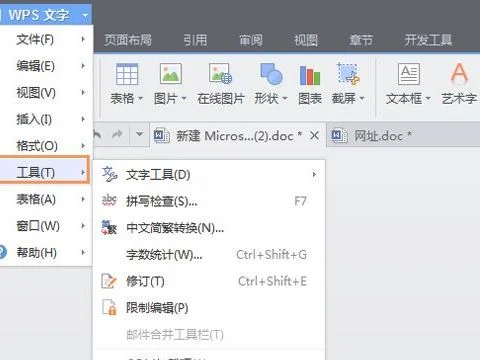Open the 形状 dropdown arrow

(285, 99)
